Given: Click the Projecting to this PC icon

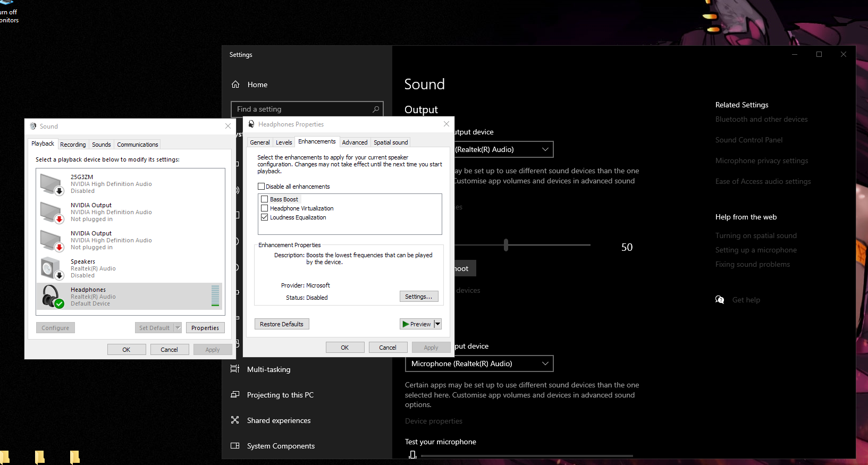Looking at the screenshot, I should (x=235, y=394).
